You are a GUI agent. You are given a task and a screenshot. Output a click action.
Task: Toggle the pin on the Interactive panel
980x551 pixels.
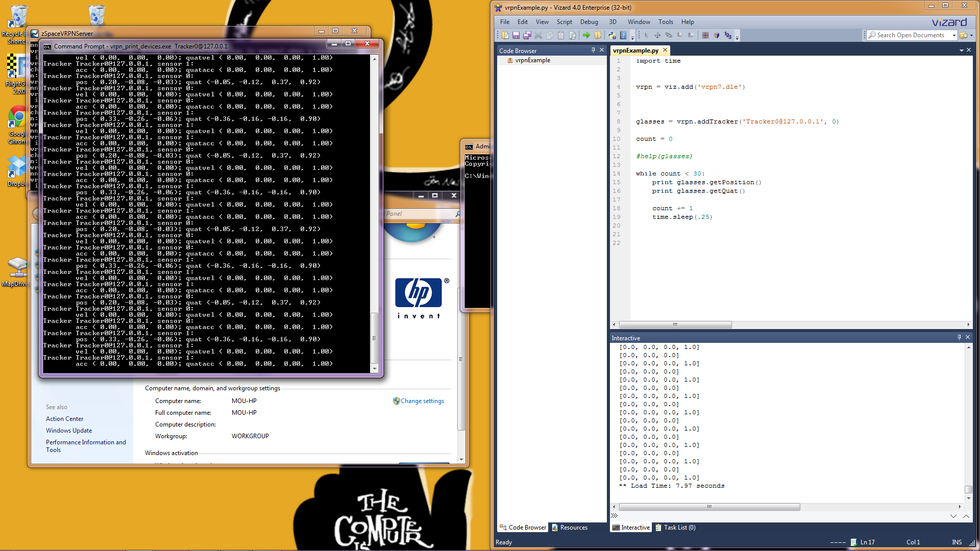click(959, 337)
